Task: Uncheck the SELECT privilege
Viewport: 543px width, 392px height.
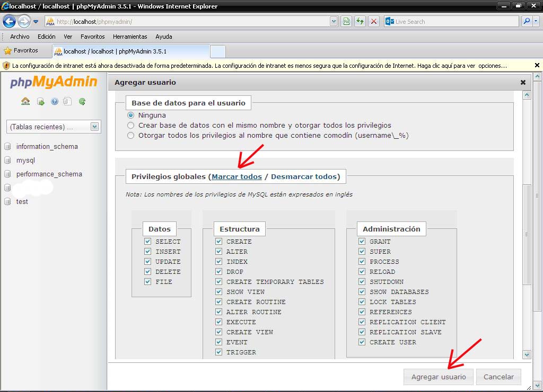Action: tap(148, 241)
